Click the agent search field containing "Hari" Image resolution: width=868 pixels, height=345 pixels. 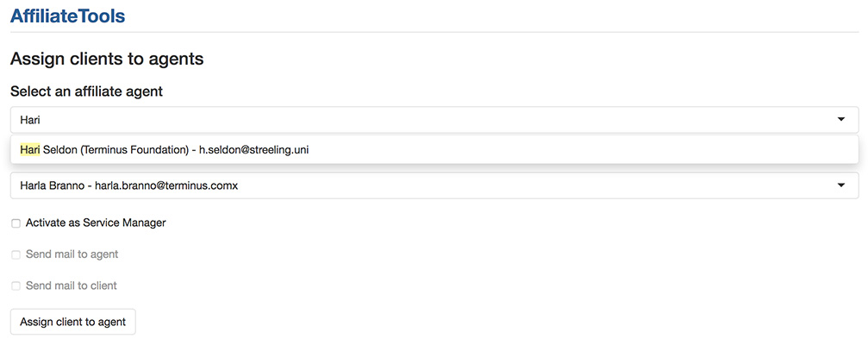point(414,120)
